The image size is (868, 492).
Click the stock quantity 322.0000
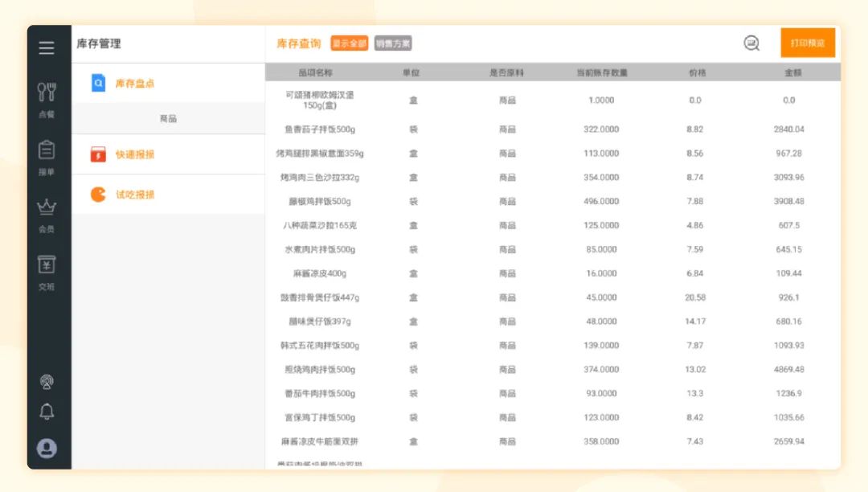(x=601, y=129)
